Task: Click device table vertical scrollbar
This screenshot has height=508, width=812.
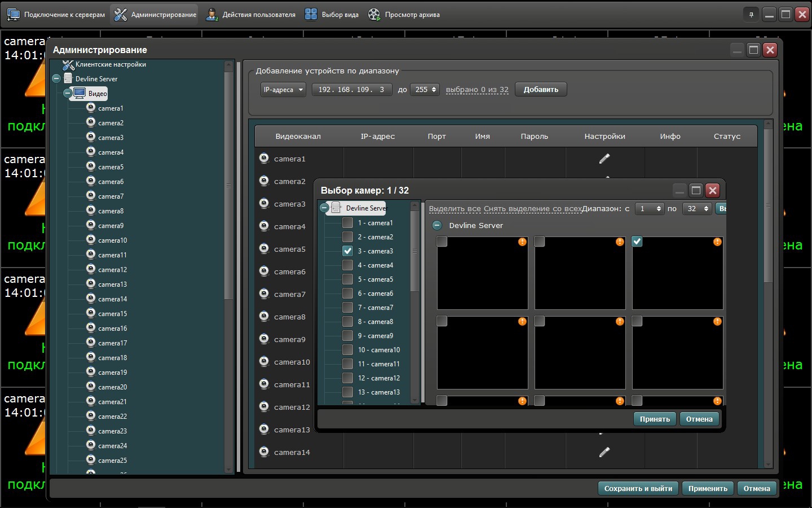Action: coord(768,205)
